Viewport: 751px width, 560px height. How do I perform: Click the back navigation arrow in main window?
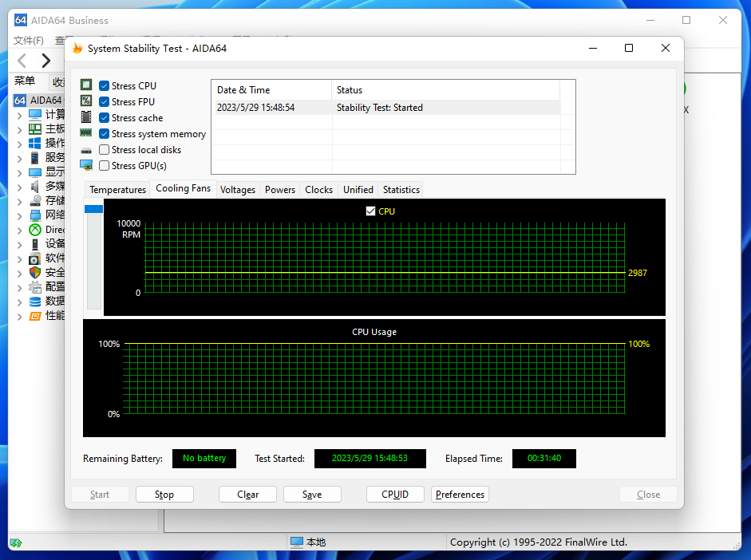pyautogui.click(x=22, y=61)
